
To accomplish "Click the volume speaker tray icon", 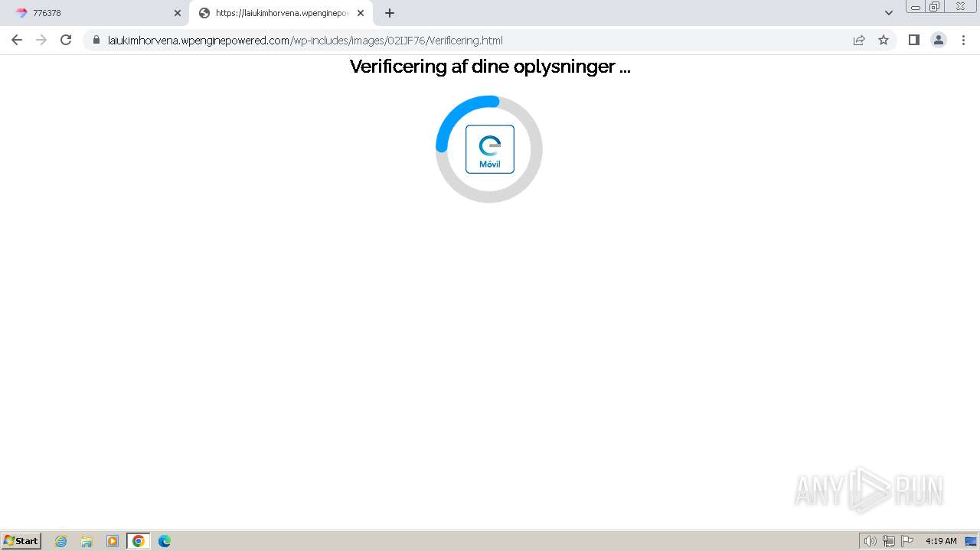I will [x=870, y=541].
